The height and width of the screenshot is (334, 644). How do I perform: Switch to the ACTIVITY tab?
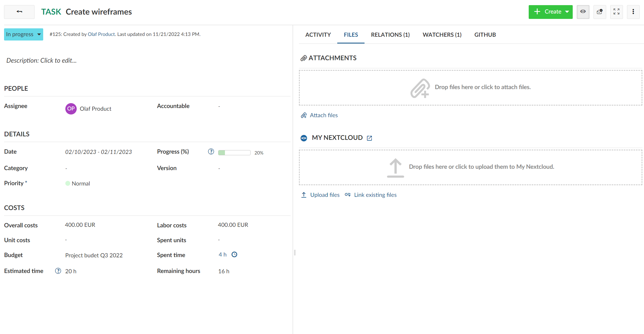tap(318, 35)
